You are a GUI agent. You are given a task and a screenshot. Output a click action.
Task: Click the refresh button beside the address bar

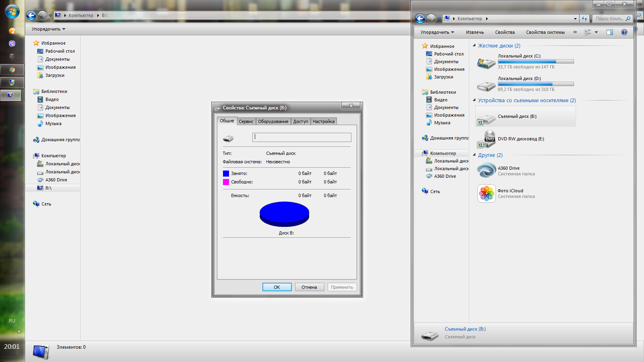(x=584, y=19)
